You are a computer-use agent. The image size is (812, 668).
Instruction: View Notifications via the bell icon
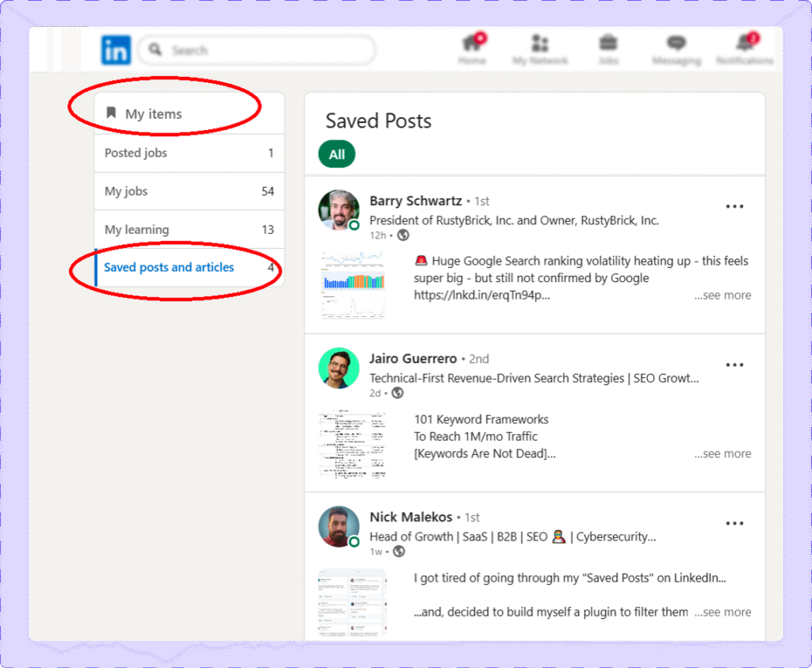(x=744, y=46)
